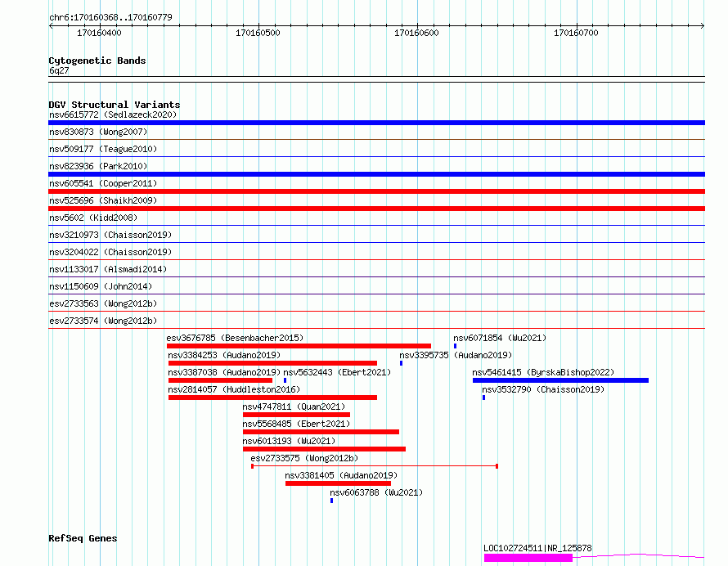Click small blue marker under nsv3532790

point(483,398)
